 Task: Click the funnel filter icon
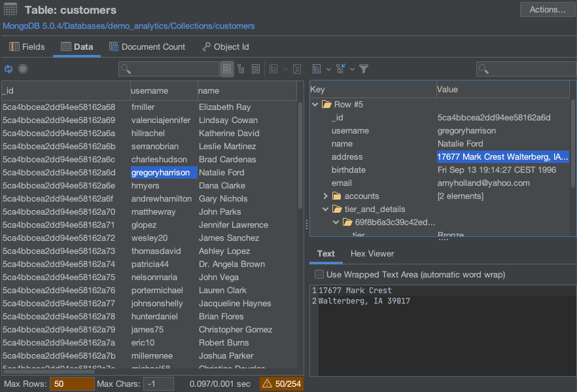click(x=364, y=69)
